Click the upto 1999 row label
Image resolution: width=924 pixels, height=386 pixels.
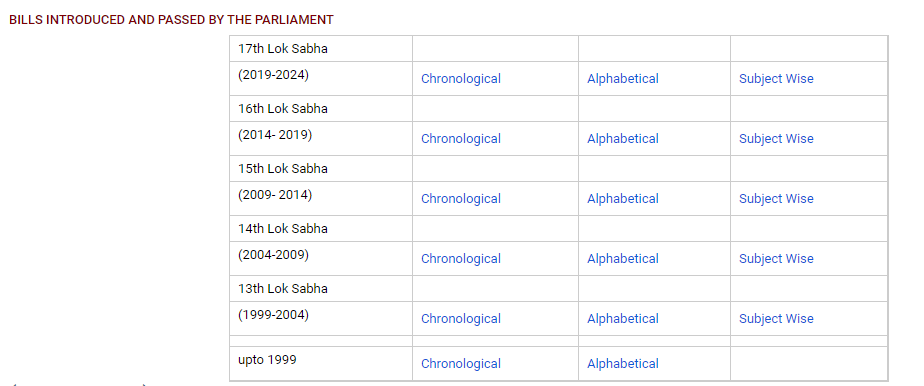click(267, 359)
